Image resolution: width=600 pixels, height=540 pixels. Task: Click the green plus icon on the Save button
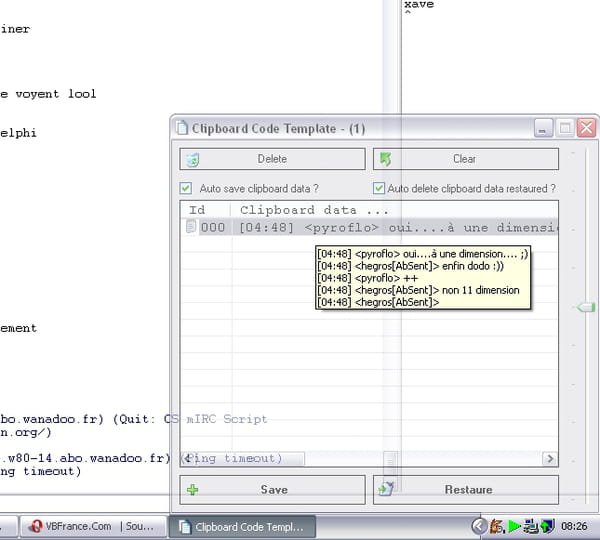tap(192, 489)
